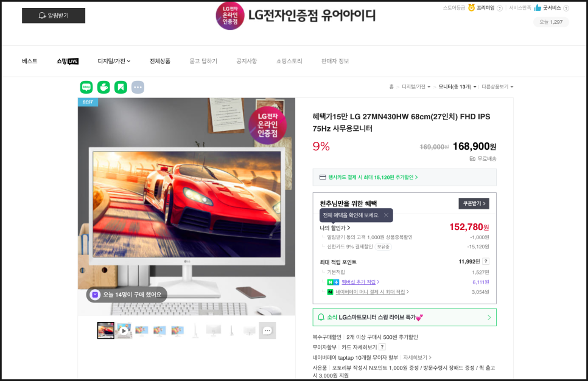Open 행사카드 결제 시 최대 15,120원 추가할인 link
Image resolution: width=588 pixels, height=381 pixels.
373,177
